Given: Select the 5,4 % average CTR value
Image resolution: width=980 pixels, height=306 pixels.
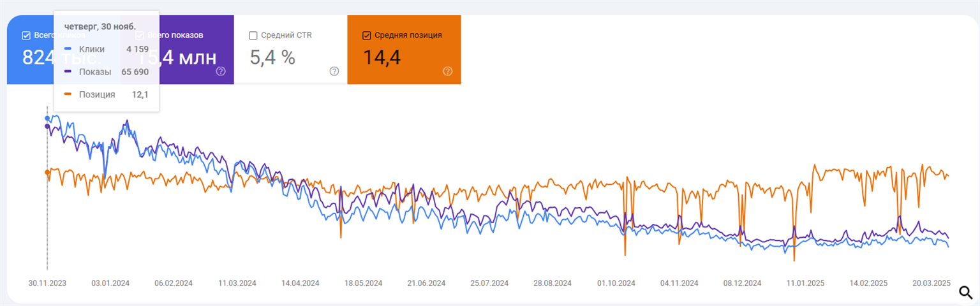Looking at the screenshot, I should [272, 58].
